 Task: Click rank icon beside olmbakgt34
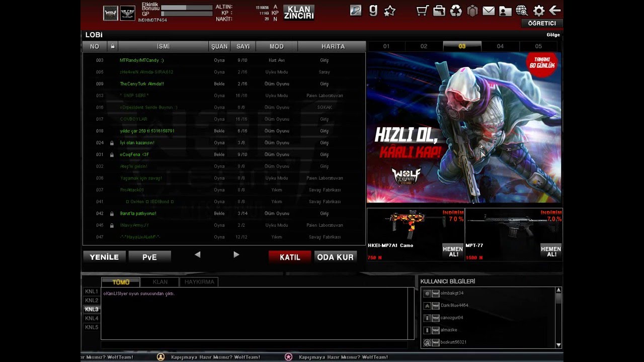427,293
